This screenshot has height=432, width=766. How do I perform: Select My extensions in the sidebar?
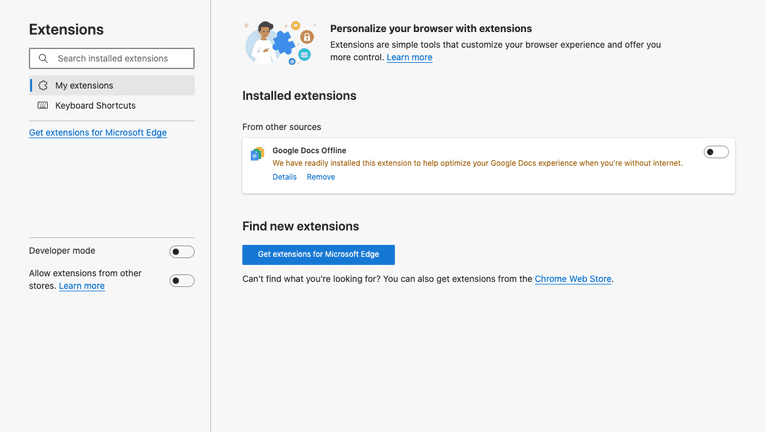click(x=84, y=86)
